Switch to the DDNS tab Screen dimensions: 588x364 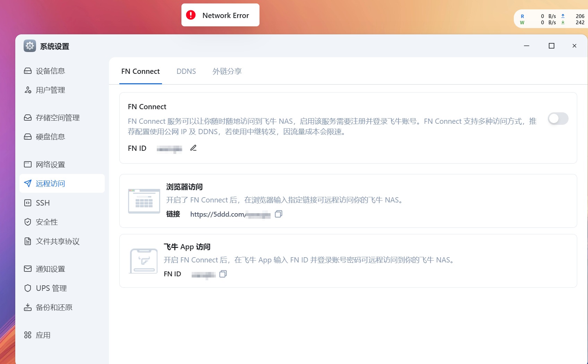[x=186, y=71]
